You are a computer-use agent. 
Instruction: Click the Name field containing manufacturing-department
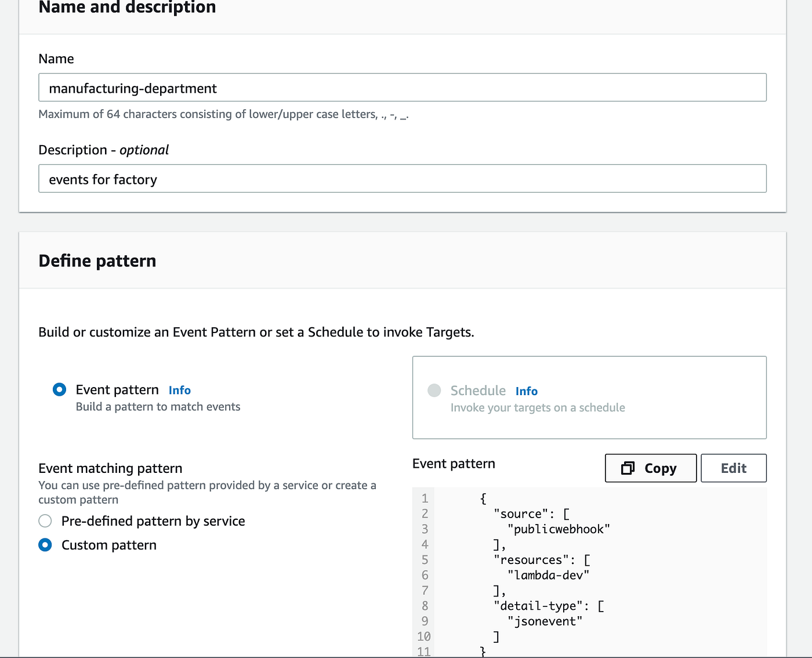[x=403, y=88]
